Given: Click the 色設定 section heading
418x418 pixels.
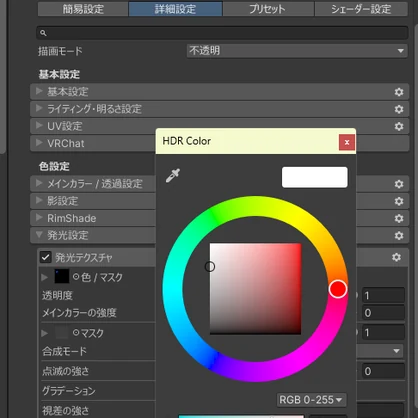Looking at the screenshot, I should coord(54,166).
